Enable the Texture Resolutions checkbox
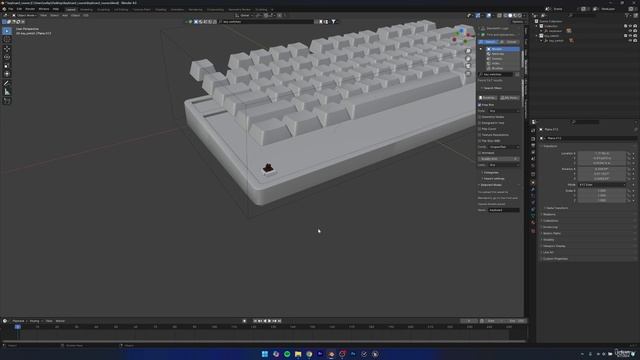This screenshot has height=360, width=640. pos(480,135)
